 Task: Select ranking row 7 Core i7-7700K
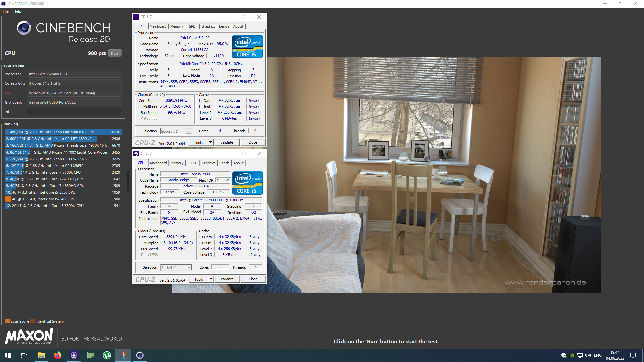63,172
